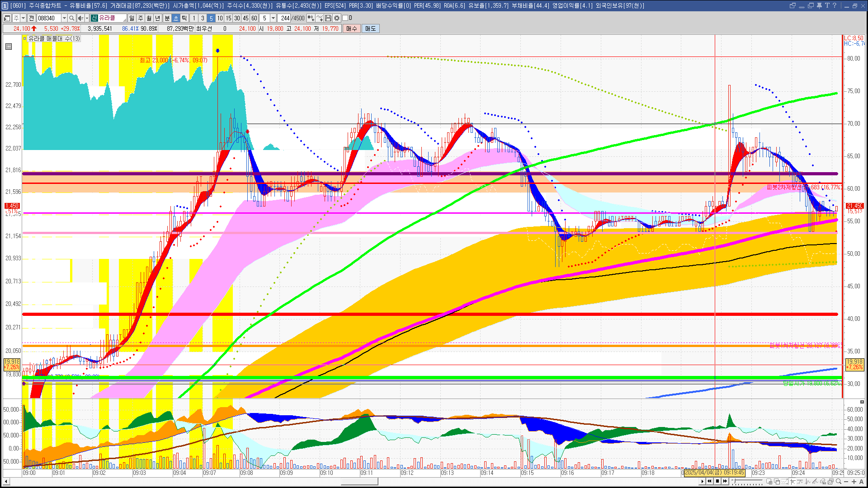The width and height of the screenshot is (868, 488).
Task: Click the save chart floppy disk icon
Action: tap(328, 18)
